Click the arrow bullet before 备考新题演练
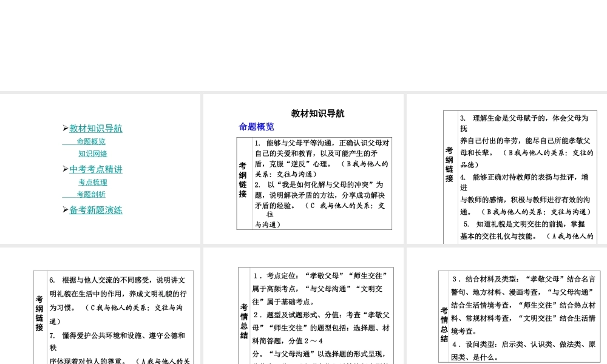 [66, 210]
